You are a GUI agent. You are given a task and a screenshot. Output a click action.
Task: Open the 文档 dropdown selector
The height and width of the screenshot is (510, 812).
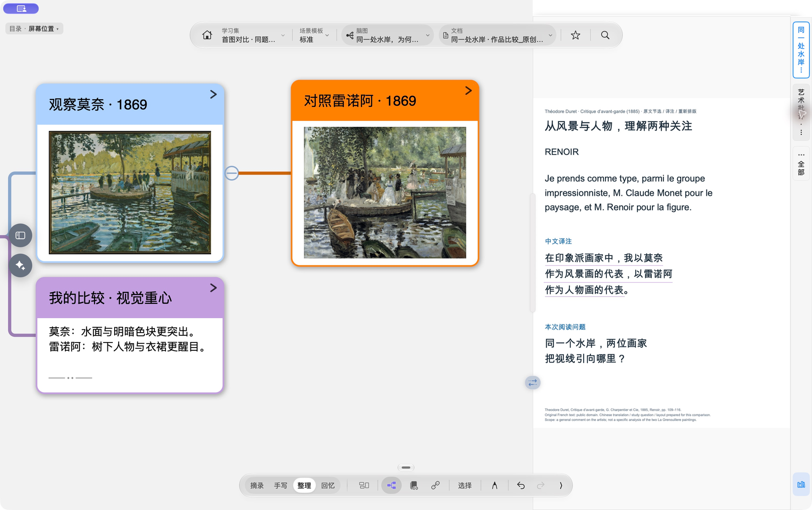point(498,35)
